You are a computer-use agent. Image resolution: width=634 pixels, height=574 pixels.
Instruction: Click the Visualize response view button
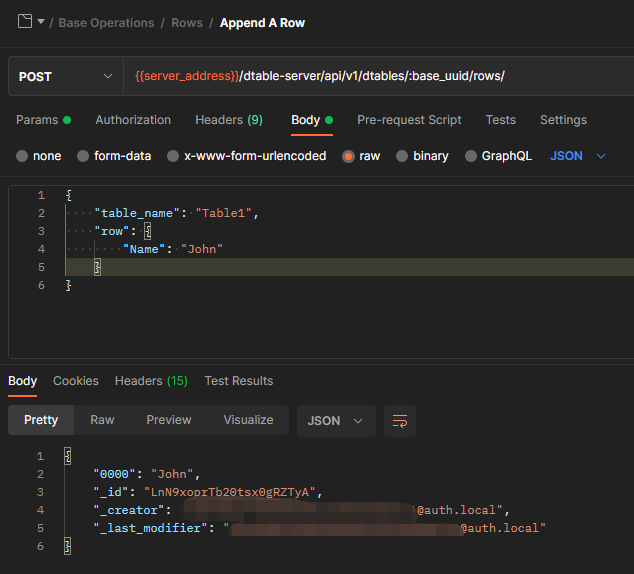pyautogui.click(x=248, y=420)
